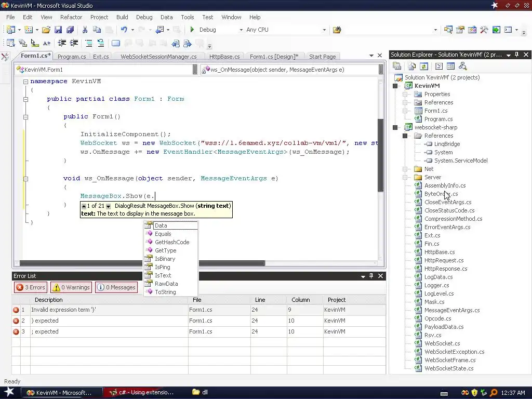
Task: Open the Object Browser toolbar icon
Action: coord(472,30)
